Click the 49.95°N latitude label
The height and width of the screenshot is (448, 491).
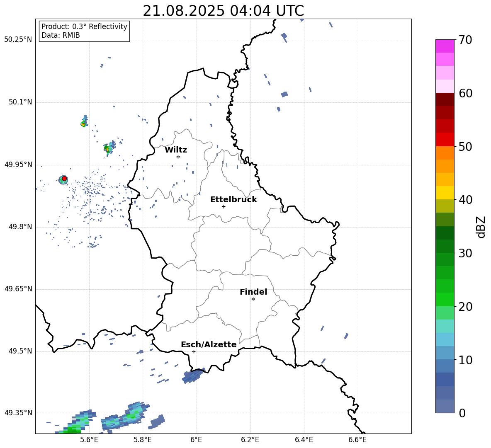pos(18,164)
